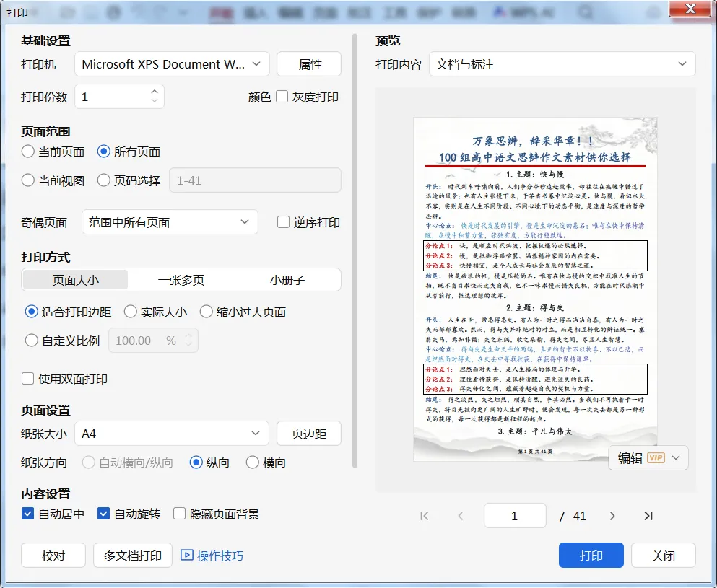
Task: Check the 逆序打印 option
Action: point(283,222)
